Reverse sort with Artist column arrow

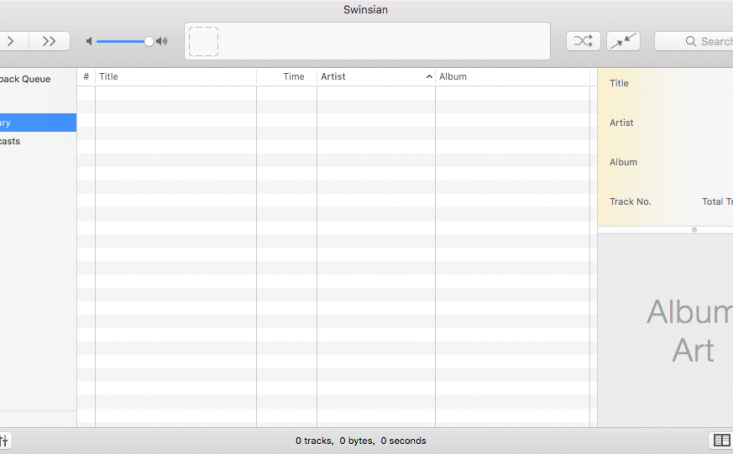click(429, 77)
